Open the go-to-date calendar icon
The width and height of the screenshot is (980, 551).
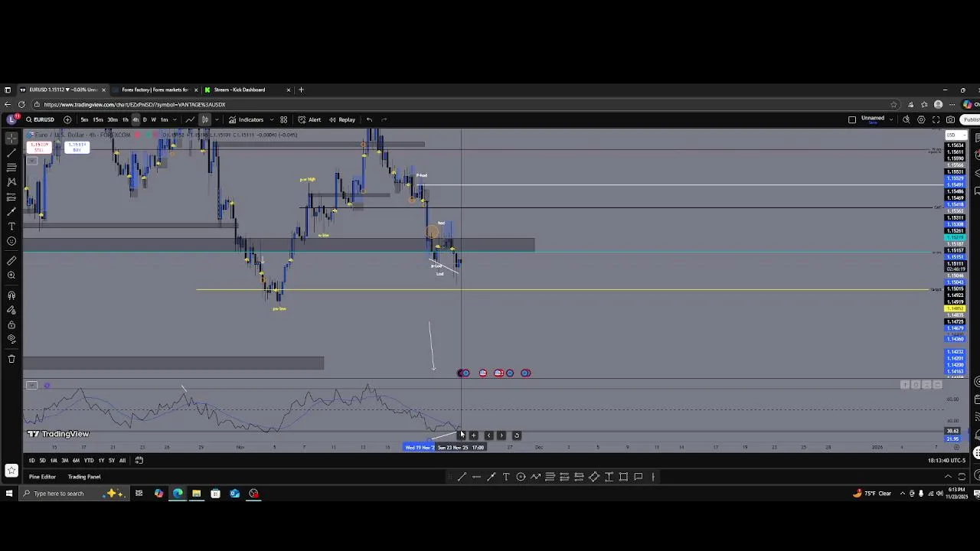tap(139, 461)
